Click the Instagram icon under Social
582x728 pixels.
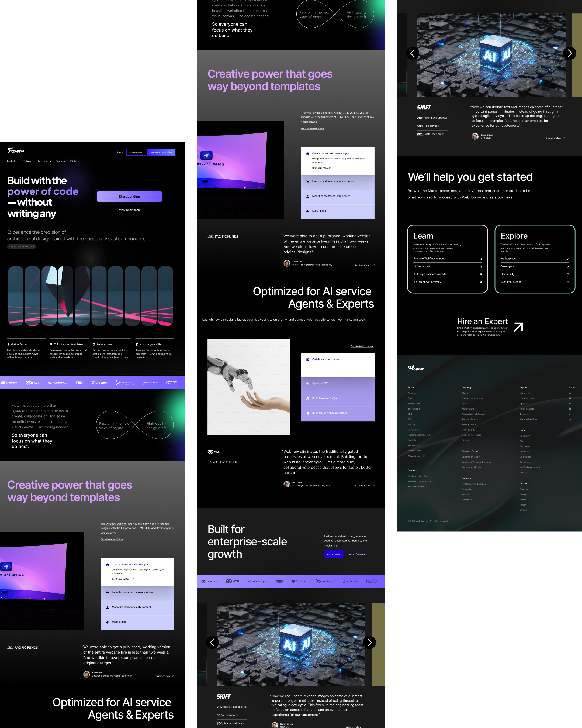pyautogui.click(x=570, y=414)
